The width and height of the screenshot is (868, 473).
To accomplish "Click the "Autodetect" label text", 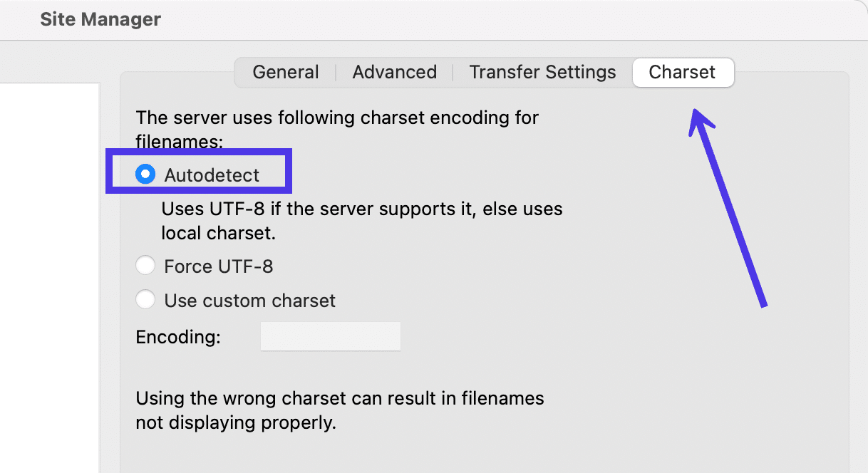I will 212,175.
